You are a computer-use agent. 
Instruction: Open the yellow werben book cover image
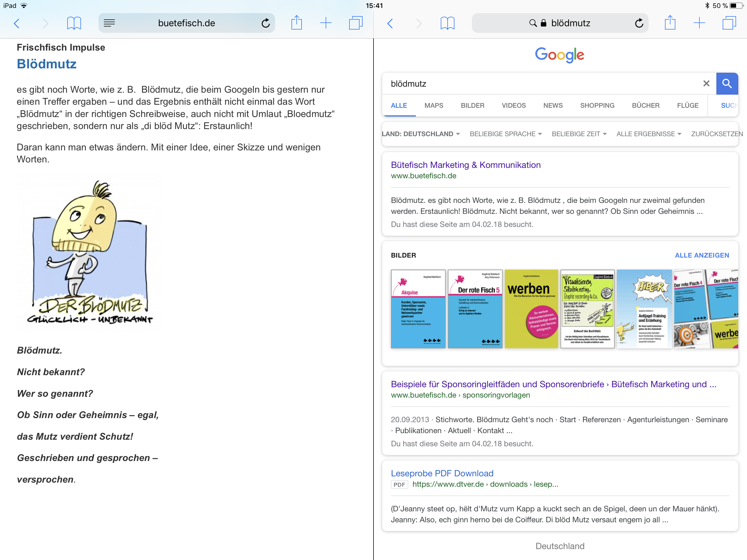click(531, 309)
